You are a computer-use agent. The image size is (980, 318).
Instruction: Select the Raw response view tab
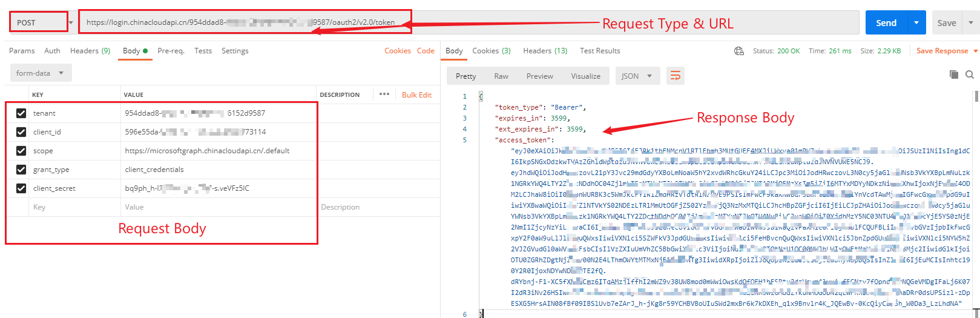click(x=501, y=76)
